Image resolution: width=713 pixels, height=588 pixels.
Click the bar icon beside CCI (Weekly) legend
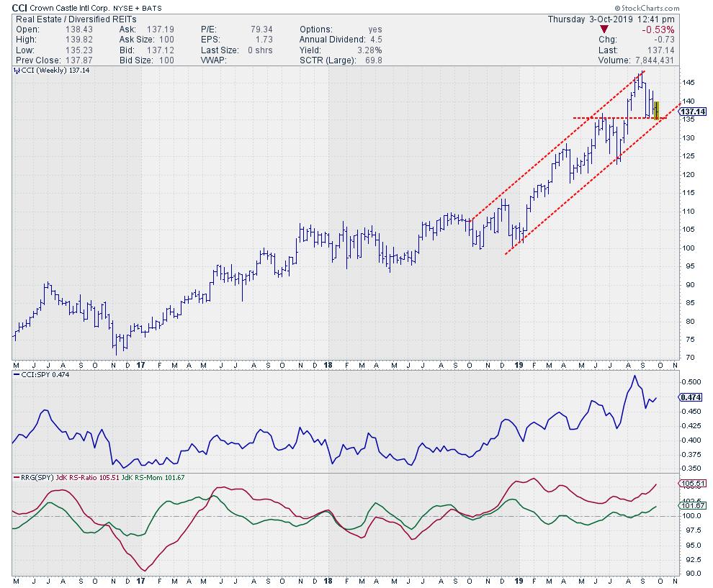point(16,72)
